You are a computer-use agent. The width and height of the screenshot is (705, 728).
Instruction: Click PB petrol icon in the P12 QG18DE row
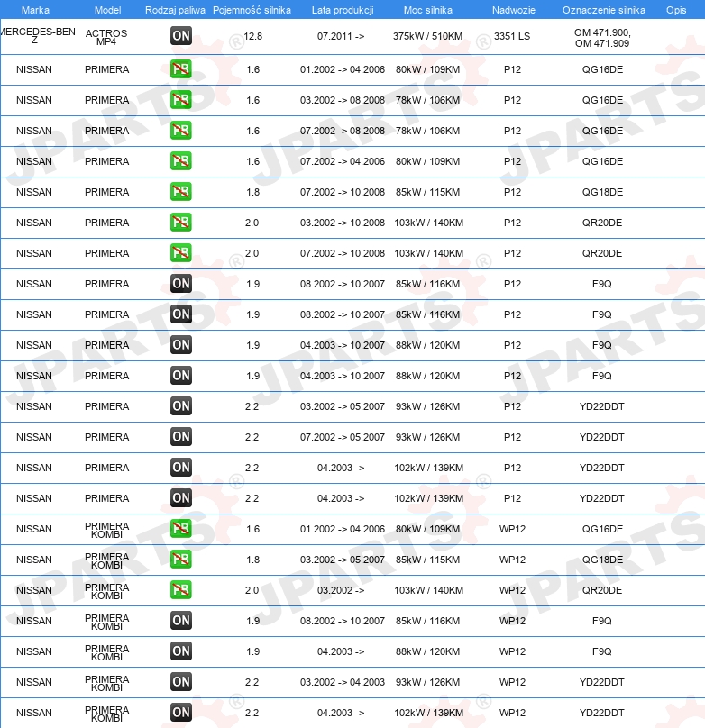(x=180, y=192)
